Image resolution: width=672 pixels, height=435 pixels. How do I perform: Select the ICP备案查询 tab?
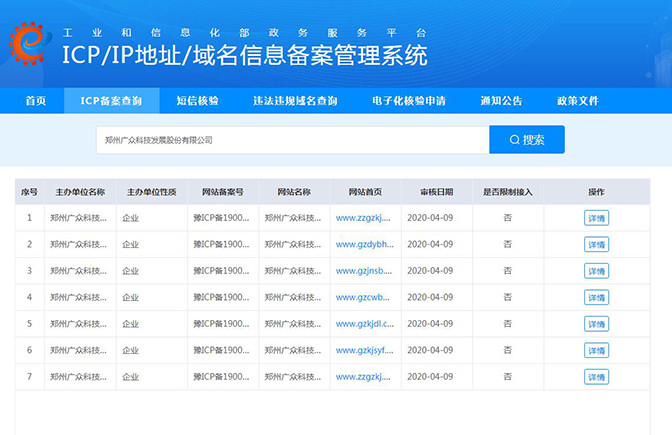[111, 101]
